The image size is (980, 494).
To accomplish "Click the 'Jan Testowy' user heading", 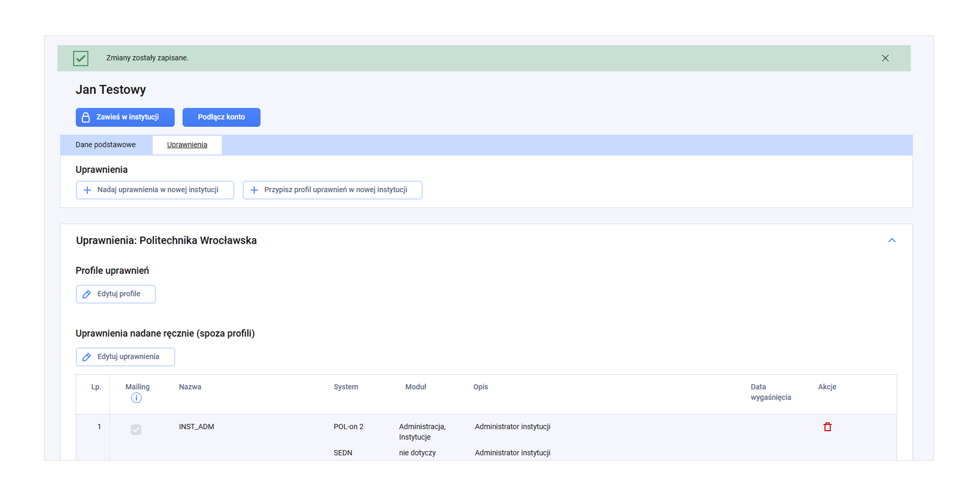I will (x=111, y=90).
